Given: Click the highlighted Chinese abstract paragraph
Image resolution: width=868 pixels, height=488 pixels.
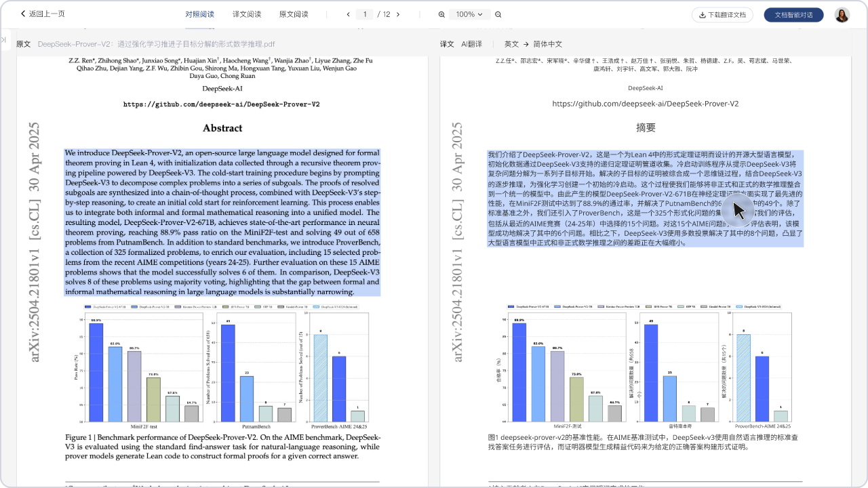Looking at the screenshot, I should [646, 198].
